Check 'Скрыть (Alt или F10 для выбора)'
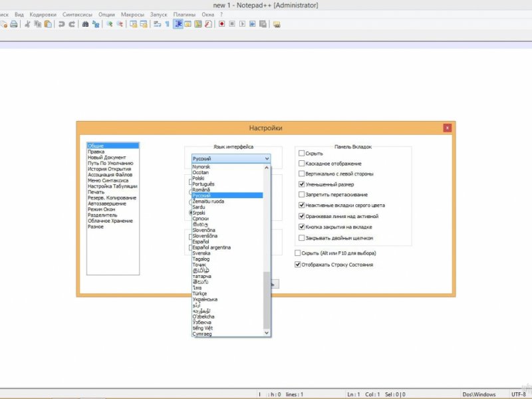The height and width of the screenshot is (399, 532). (297, 253)
